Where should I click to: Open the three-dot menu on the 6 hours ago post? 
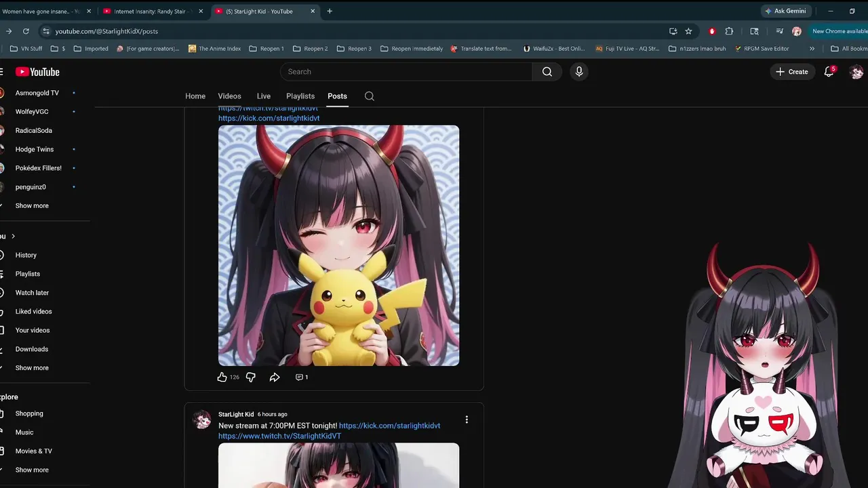467,420
